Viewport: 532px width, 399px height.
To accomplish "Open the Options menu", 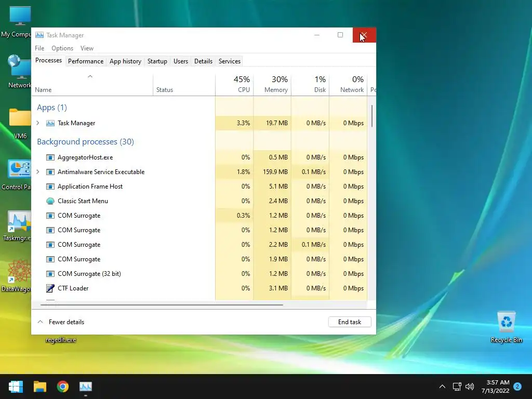I will click(62, 48).
